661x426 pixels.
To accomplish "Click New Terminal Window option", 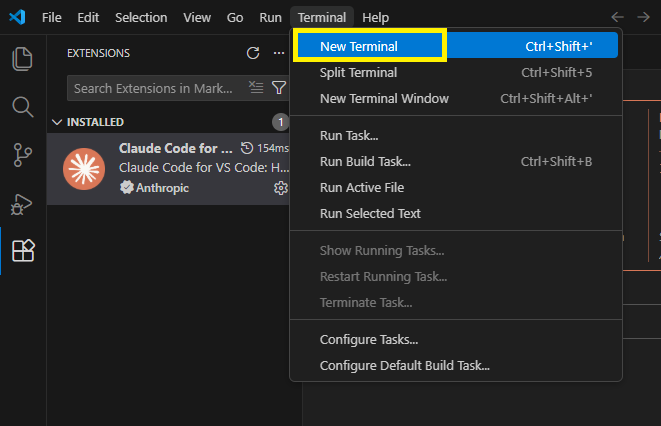I will [x=384, y=98].
